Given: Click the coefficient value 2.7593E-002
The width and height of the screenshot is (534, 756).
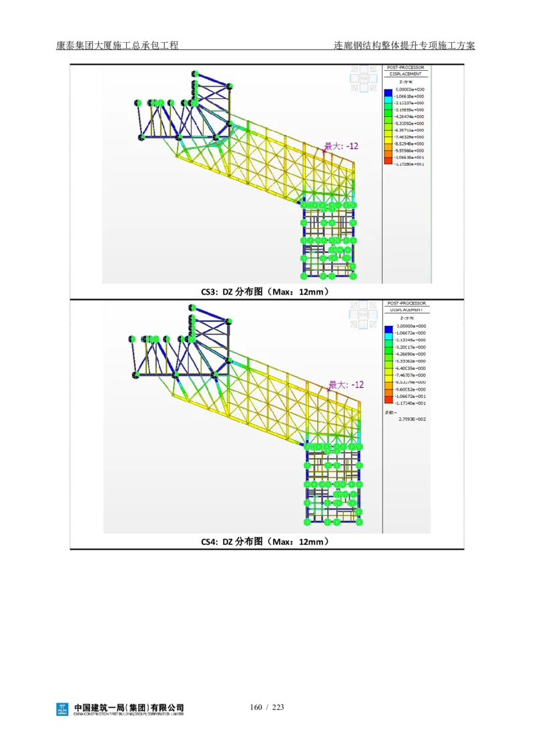Looking at the screenshot, I should pos(412,419).
